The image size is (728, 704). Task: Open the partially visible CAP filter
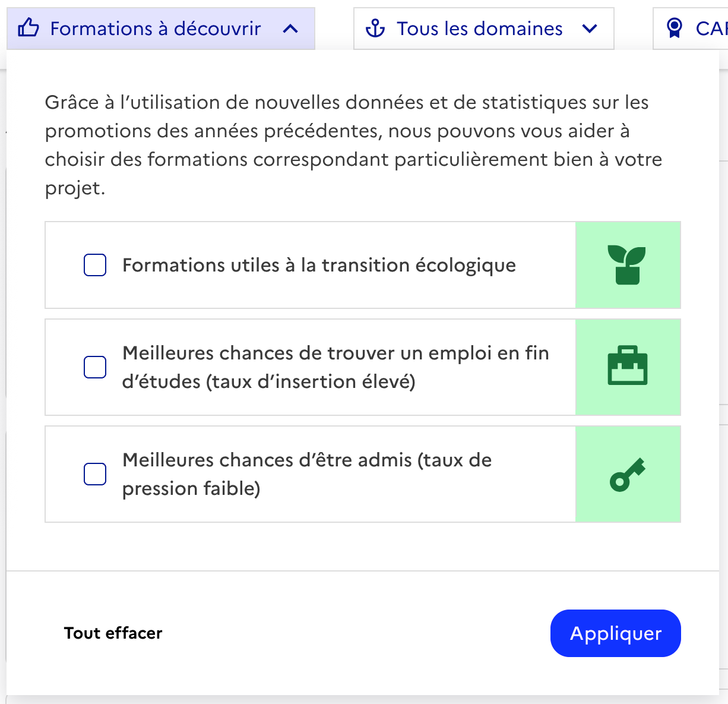tap(710, 29)
